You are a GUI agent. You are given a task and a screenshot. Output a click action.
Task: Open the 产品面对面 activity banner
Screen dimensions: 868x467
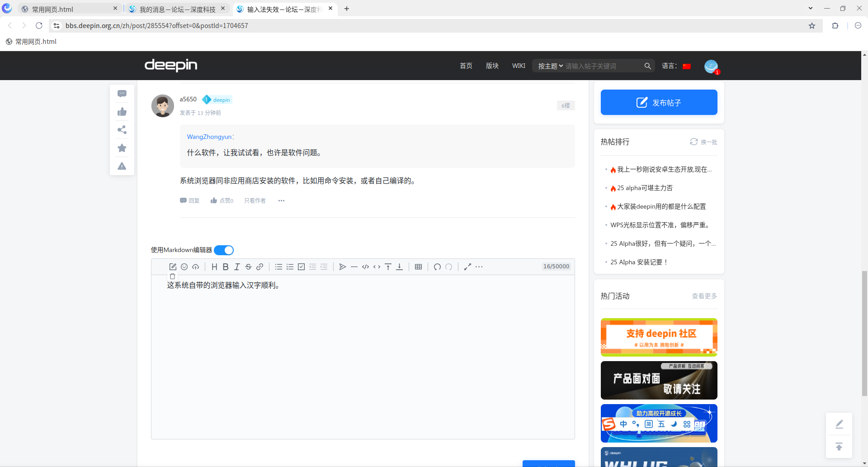(659, 380)
